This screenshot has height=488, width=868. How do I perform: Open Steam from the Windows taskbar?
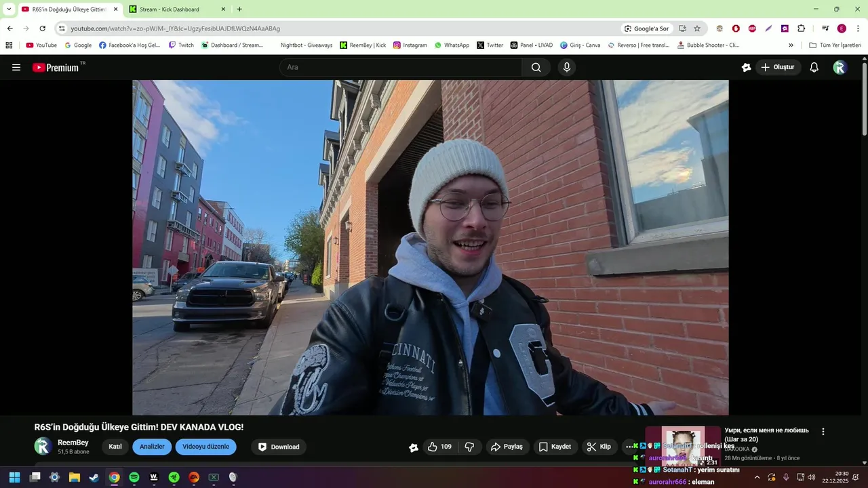pos(94,477)
